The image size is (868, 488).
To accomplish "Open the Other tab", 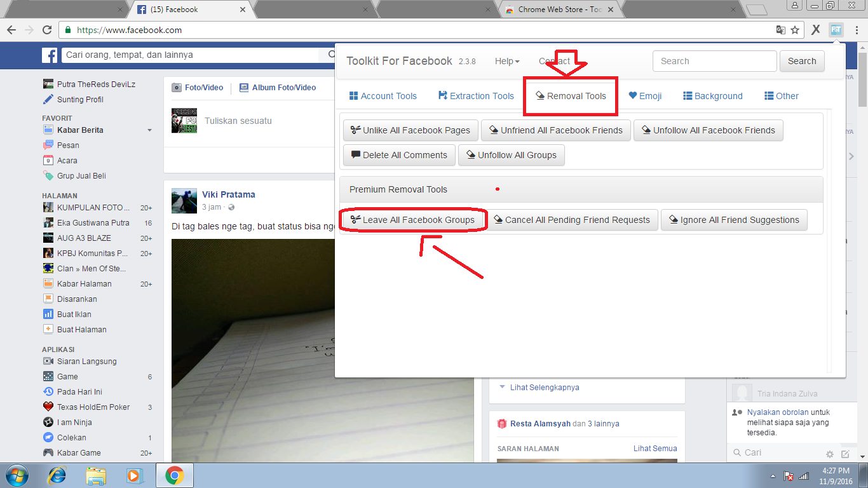I will coord(782,96).
